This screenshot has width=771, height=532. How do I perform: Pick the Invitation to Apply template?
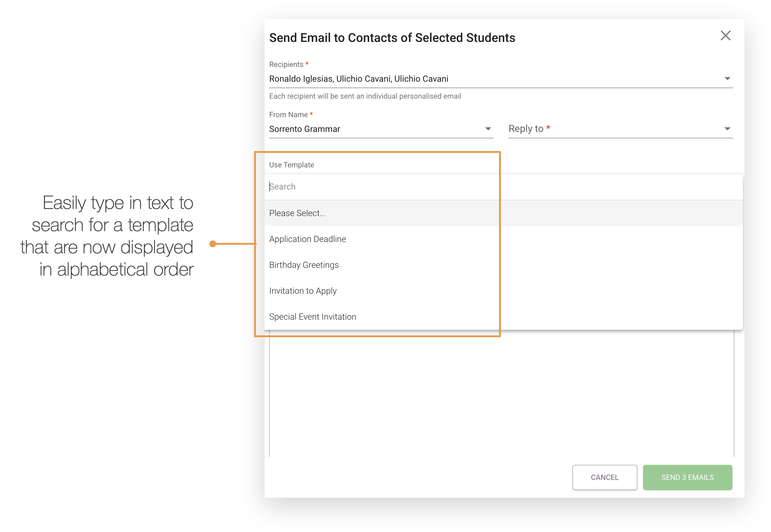[303, 291]
